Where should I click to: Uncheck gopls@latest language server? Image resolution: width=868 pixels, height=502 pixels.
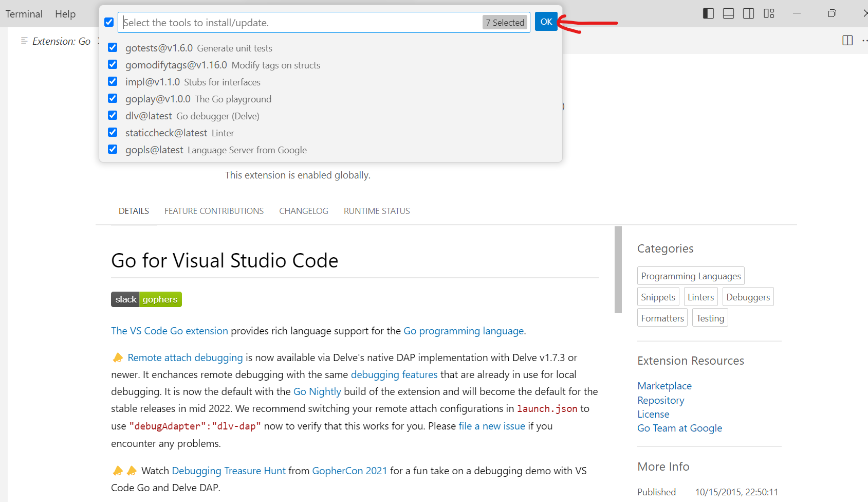[x=113, y=149]
